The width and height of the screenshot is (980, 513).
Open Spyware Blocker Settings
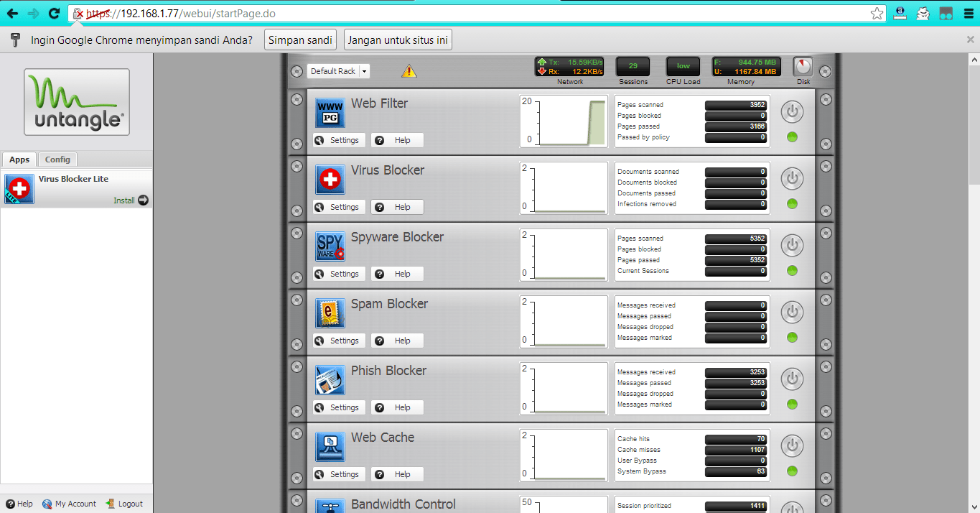pos(339,274)
